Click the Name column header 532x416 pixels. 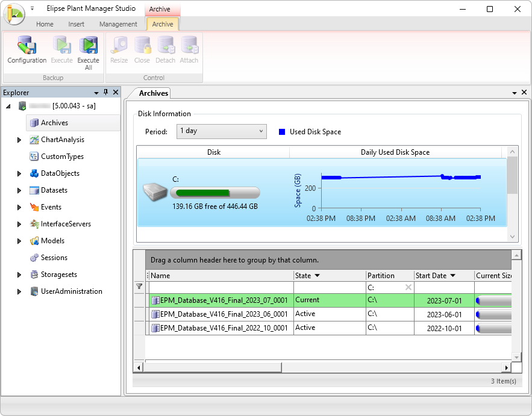click(x=221, y=276)
